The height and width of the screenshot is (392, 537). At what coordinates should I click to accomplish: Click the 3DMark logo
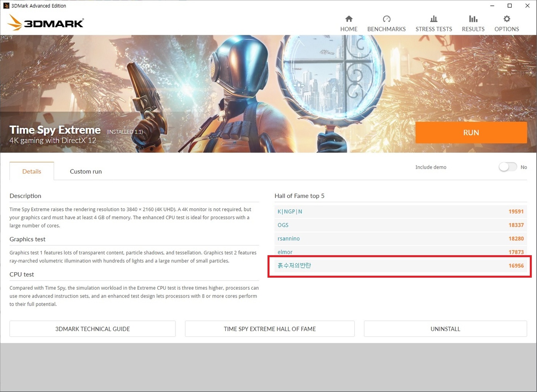[45, 22]
